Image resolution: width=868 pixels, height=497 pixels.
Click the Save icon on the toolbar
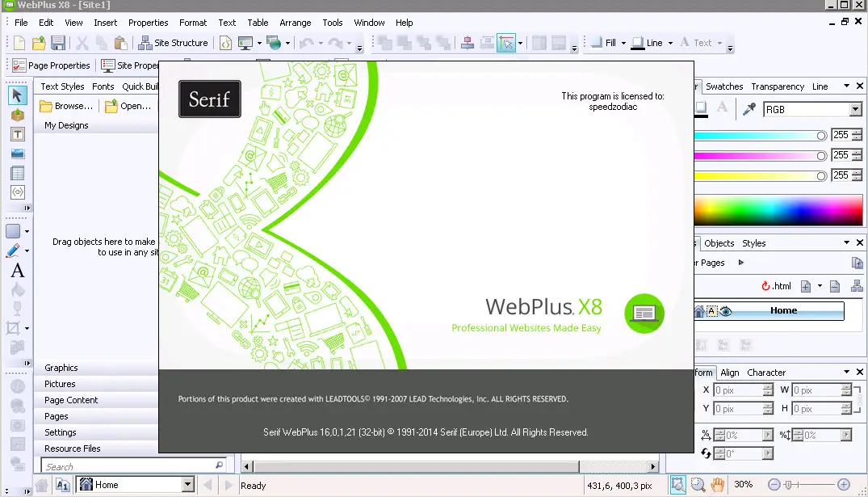[58, 43]
